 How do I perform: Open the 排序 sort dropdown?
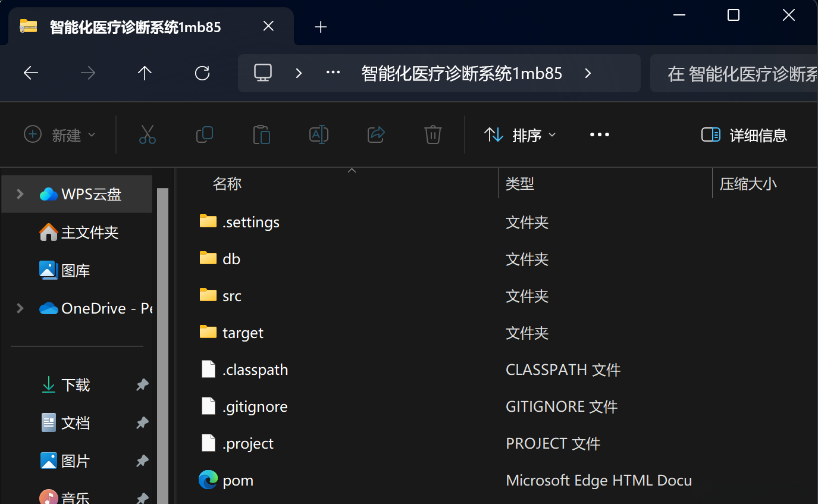coord(521,135)
